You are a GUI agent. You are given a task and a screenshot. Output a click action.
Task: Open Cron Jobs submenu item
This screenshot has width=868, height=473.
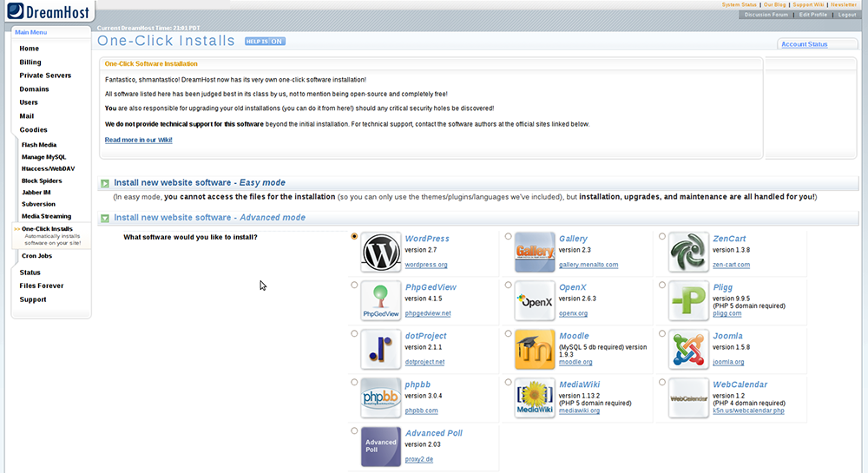click(36, 256)
